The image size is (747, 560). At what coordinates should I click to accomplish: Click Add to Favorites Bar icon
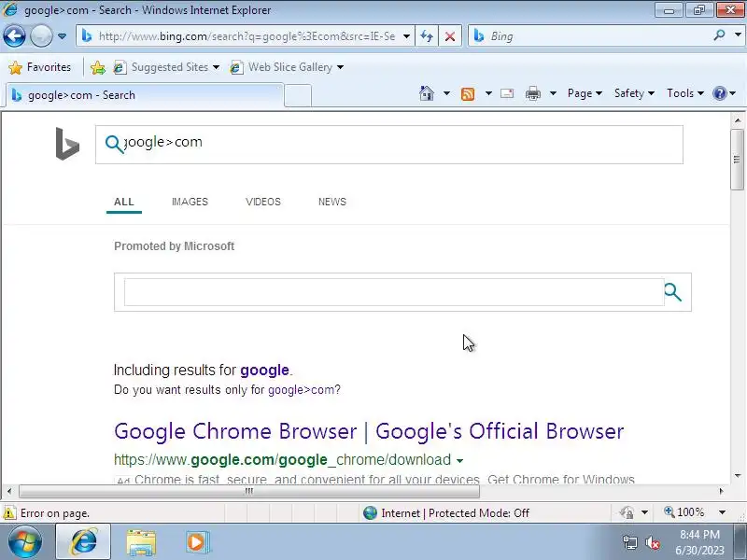(x=98, y=67)
